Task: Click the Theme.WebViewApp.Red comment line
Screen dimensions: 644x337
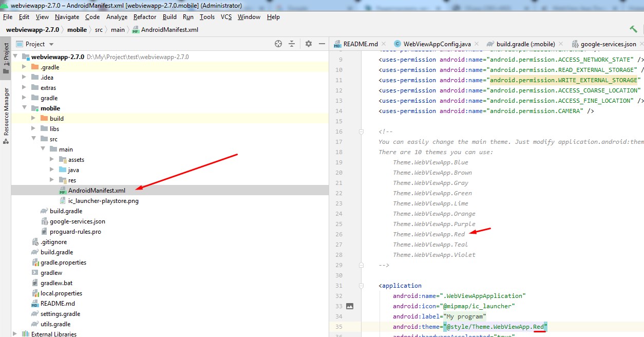Action: (x=429, y=234)
